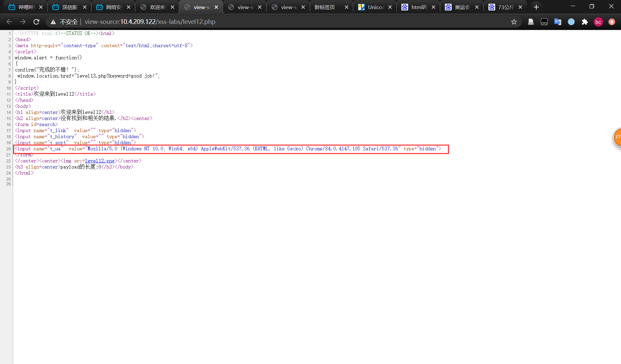The image size is (621, 364).
Task: Open the Extensions puzzle menu
Action: pos(585,22)
